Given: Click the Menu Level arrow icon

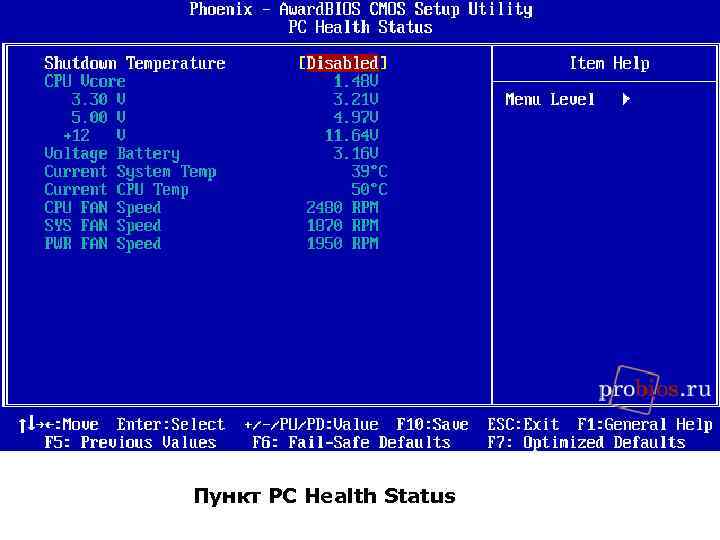Looking at the screenshot, I should [x=626, y=99].
